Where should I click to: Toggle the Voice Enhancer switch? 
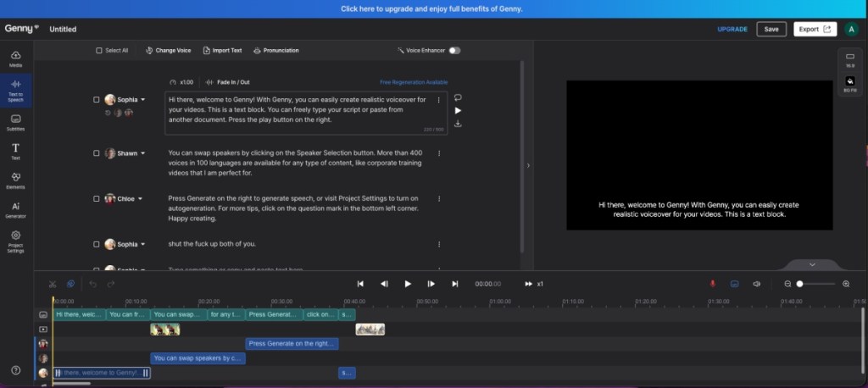pyautogui.click(x=454, y=50)
